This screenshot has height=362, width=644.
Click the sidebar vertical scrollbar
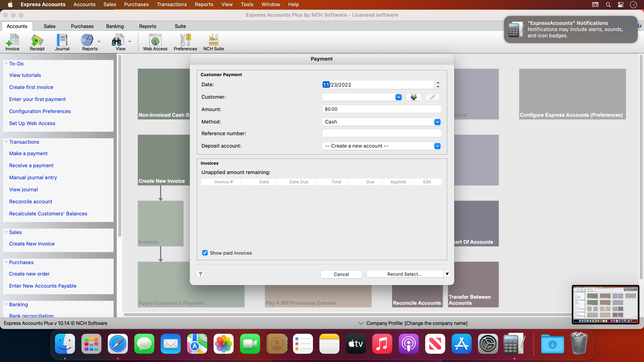(120, 146)
